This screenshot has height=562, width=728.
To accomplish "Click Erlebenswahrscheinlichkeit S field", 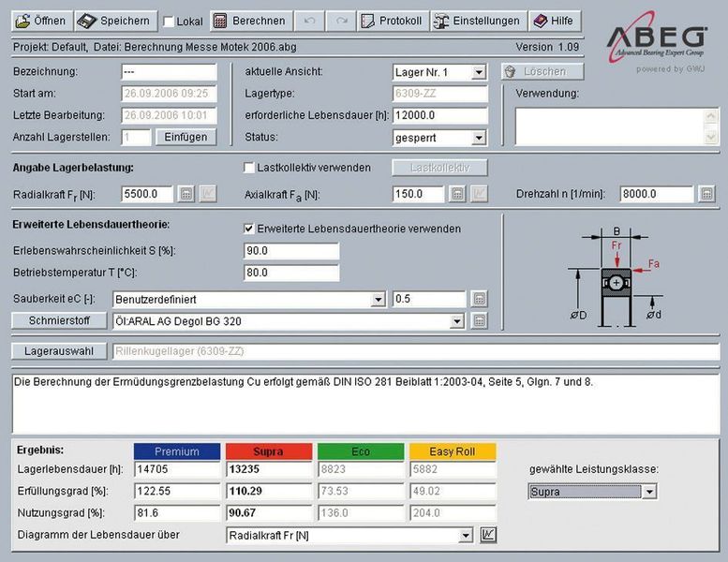I will tap(291, 251).
